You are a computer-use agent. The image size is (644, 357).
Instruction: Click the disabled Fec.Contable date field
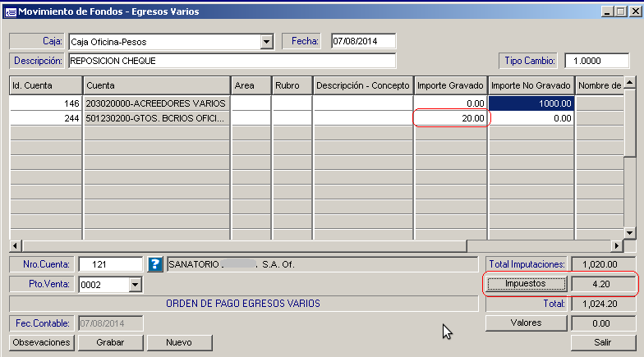point(110,323)
